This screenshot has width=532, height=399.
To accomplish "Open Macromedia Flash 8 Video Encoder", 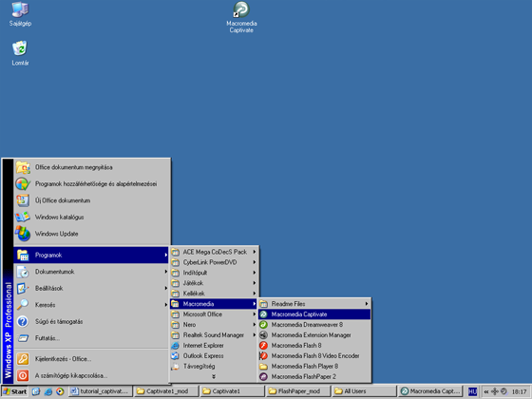I will pos(314,356).
